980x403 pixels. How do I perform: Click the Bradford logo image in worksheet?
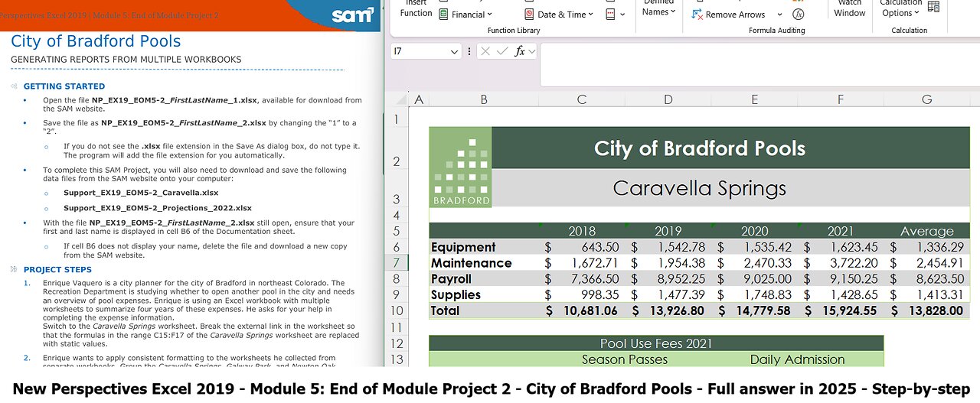click(x=460, y=167)
